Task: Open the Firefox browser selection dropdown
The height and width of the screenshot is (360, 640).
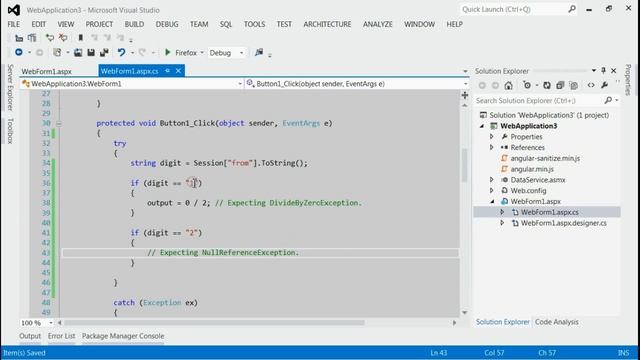Action: pyautogui.click(x=202, y=53)
